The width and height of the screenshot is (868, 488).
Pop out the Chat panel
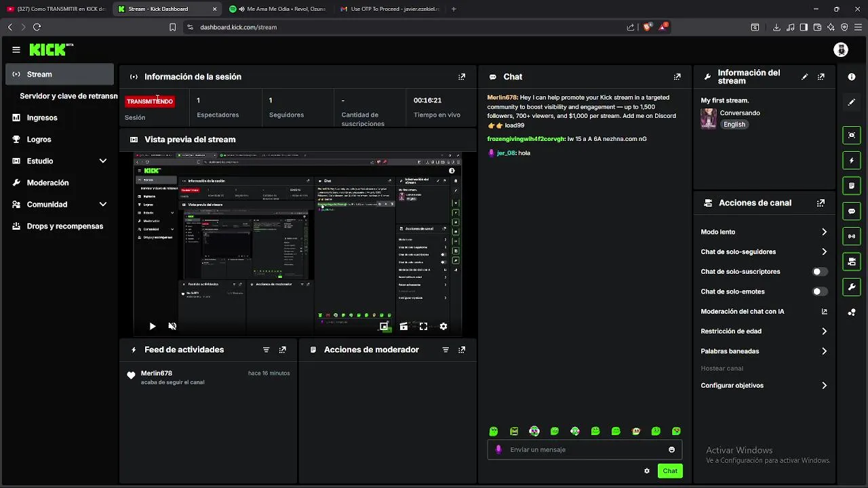[x=677, y=77]
